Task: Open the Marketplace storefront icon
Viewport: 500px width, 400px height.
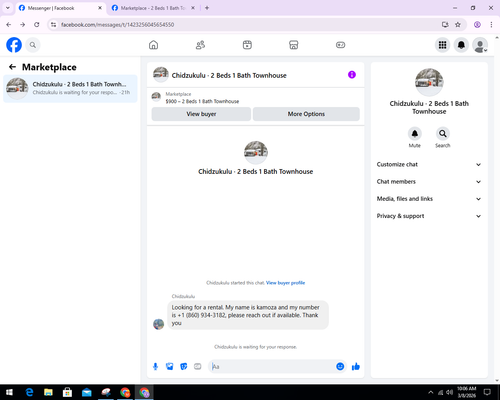Action: click(x=294, y=45)
